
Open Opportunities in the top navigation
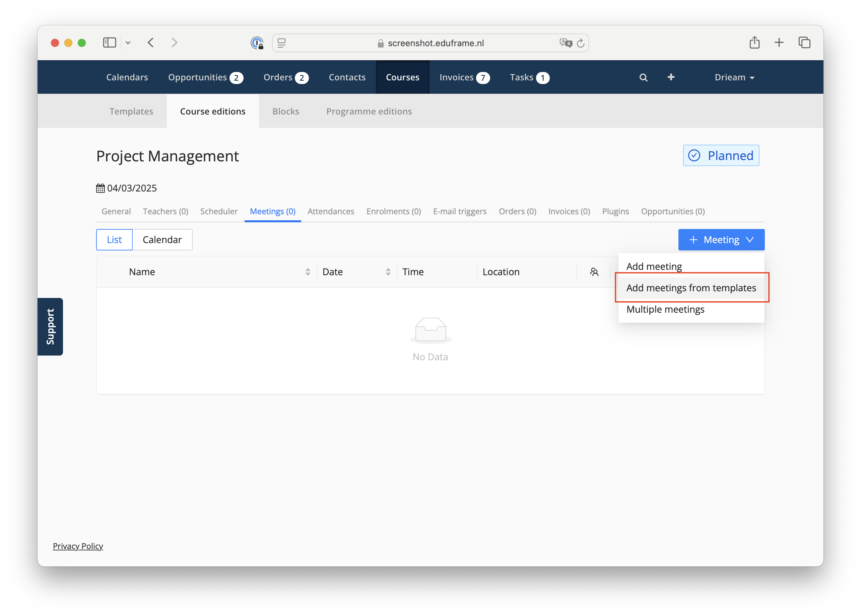[206, 77]
